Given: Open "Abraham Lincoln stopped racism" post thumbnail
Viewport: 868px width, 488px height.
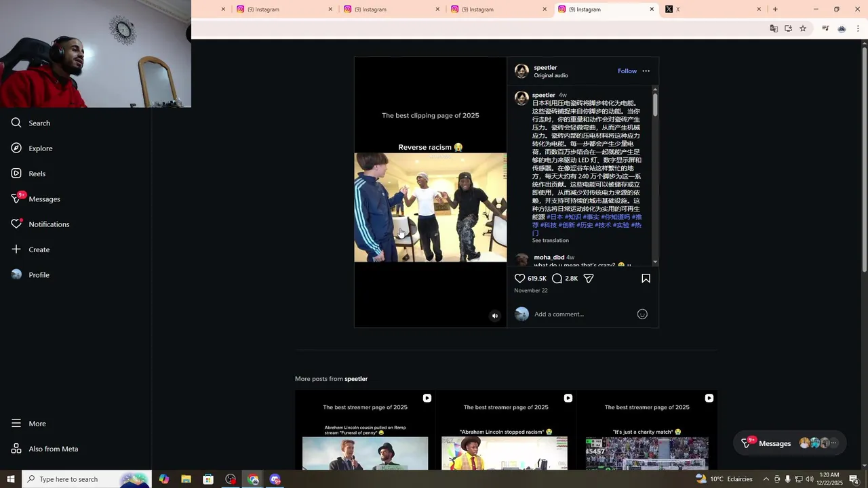Looking at the screenshot, I should tap(506, 430).
